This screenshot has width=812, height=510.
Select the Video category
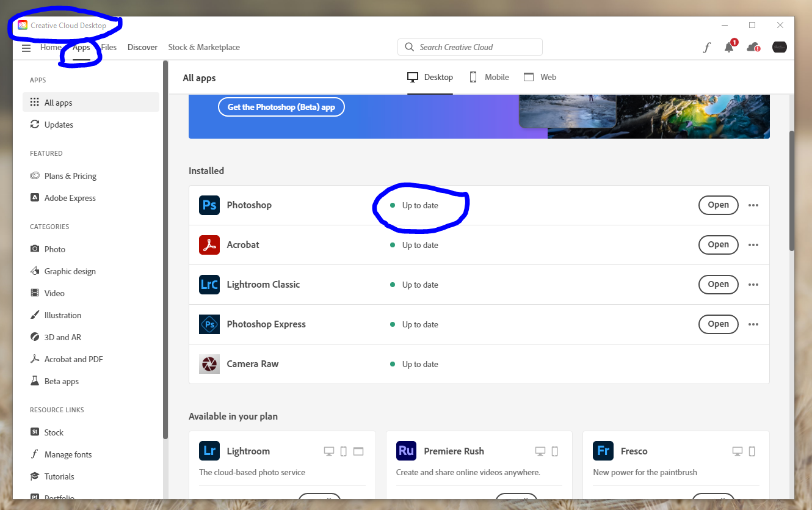pos(91,293)
